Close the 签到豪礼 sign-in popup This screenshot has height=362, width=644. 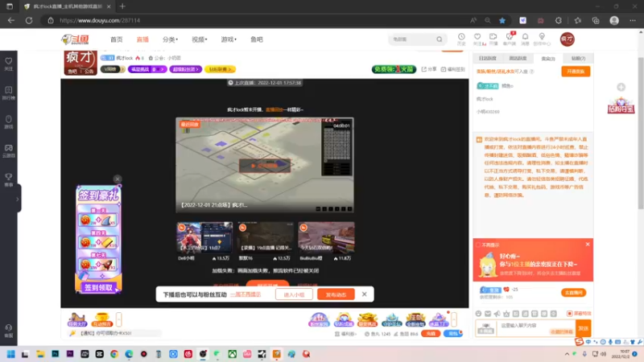(118, 179)
